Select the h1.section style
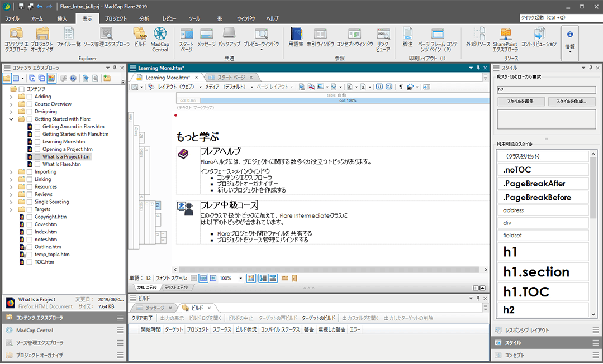The height and width of the screenshot is (364, 603). pyautogui.click(x=543, y=272)
